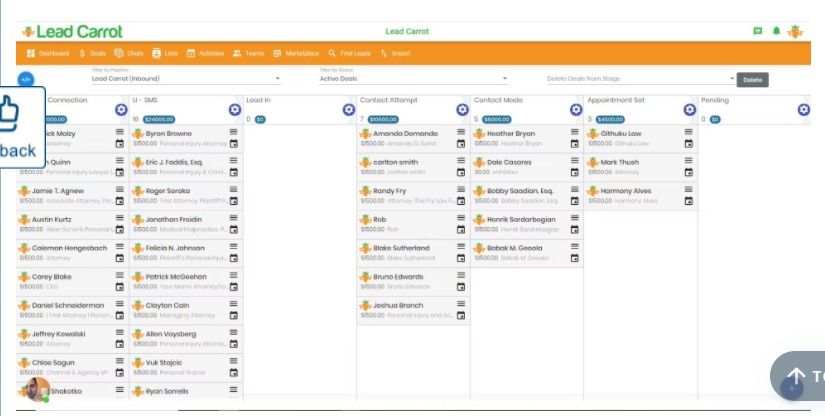Click the gray Delete button
Screen dimensions: 825x416
[x=752, y=80]
